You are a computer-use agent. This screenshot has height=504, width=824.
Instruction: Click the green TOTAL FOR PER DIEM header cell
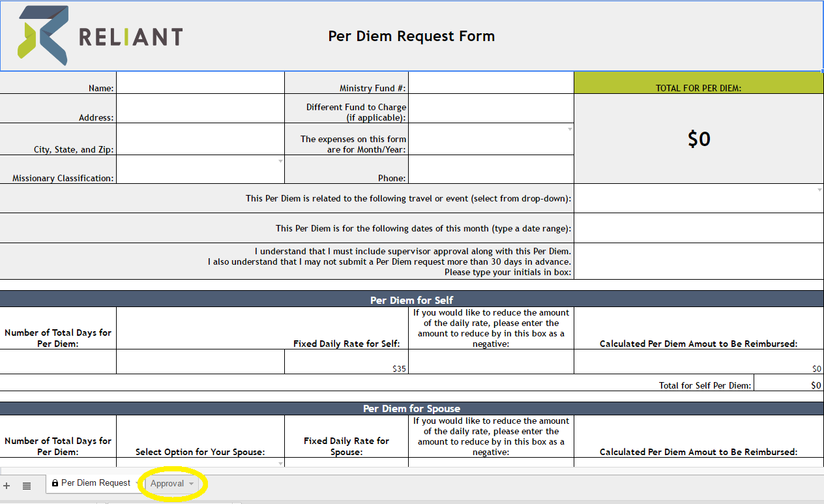point(698,83)
